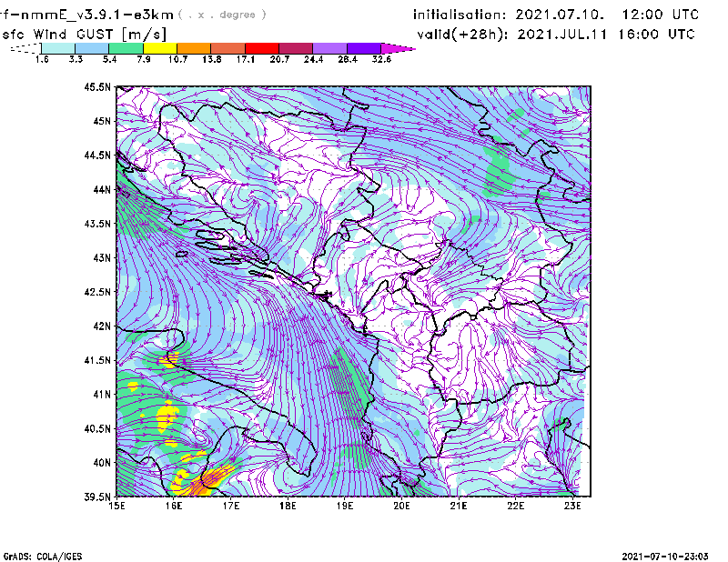Screen dimensions: 728x562
Task: Click the legend value "1.6"
Action: pyautogui.click(x=42, y=59)
